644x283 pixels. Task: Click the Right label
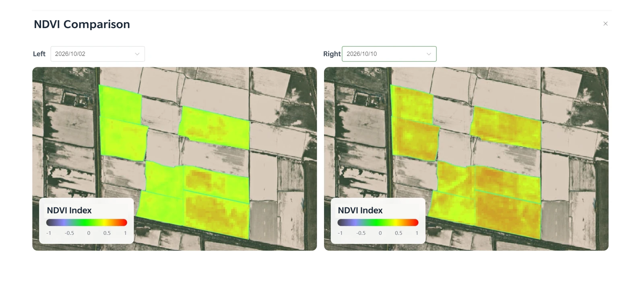point(332,54)
